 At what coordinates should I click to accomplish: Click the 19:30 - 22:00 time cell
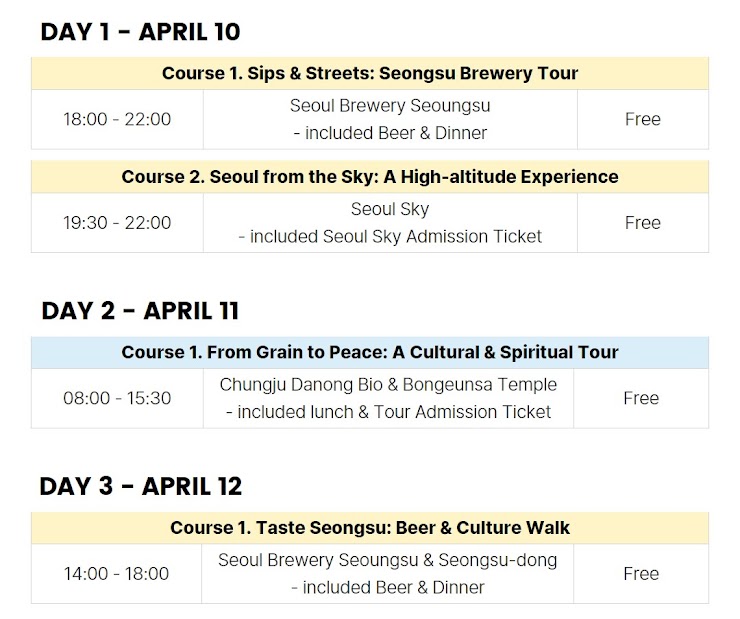pyautogui.click(x=117, y=223)
